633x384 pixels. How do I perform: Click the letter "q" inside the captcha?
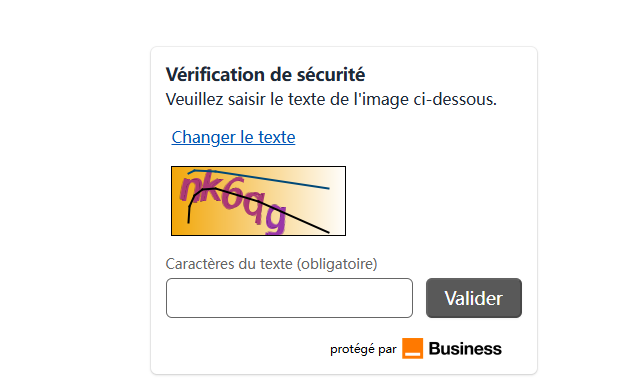point(255,207)
